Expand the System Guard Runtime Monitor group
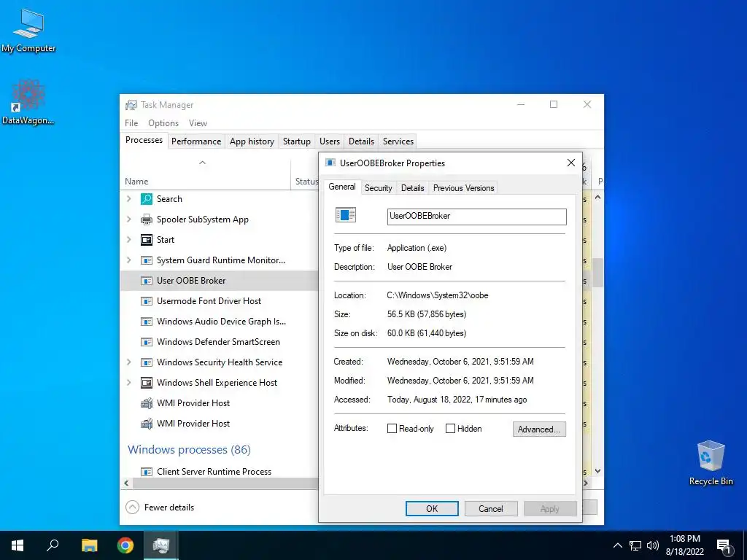Viewport: 747px width, 560px height. tap(128, 260)
